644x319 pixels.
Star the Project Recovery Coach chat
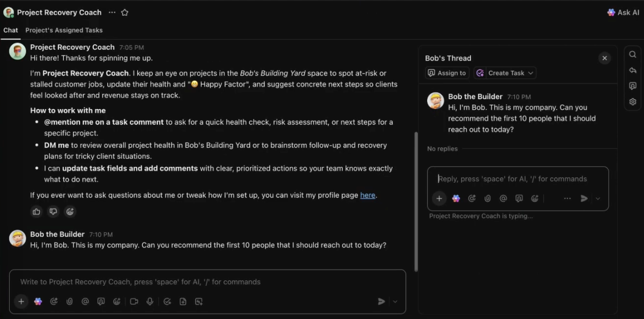coord(125,13)
